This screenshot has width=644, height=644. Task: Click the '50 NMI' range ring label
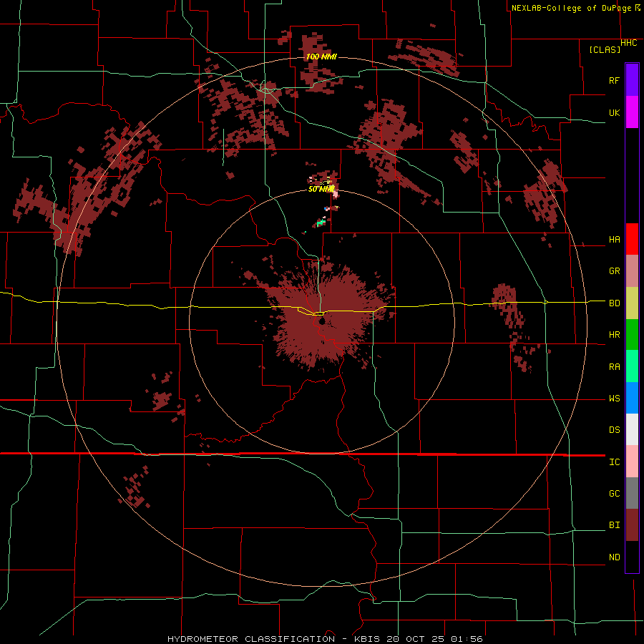tap(321, 189)
